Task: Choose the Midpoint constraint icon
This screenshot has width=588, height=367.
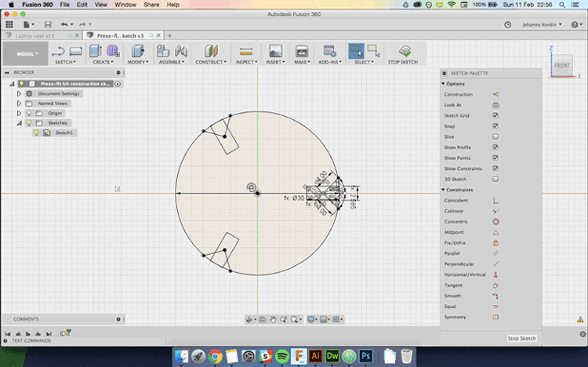Action: 495,232
